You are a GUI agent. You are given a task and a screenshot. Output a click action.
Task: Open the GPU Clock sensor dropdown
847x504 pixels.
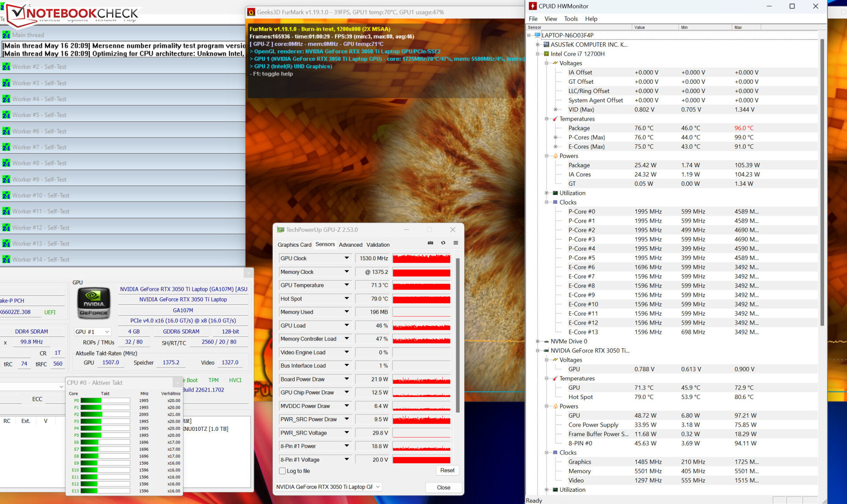point(347,258)
